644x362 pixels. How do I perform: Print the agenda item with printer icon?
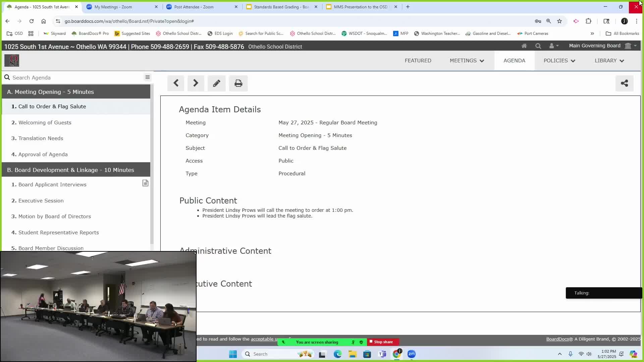(x=238, y=83)
